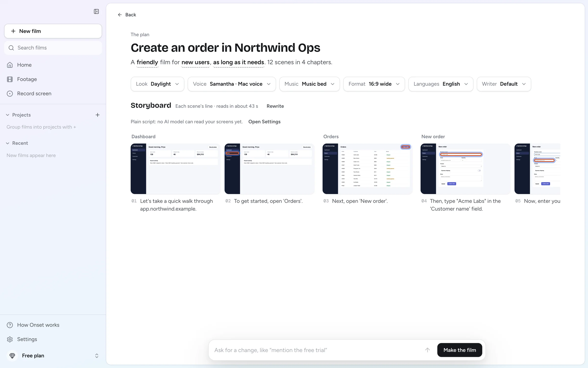Click the How Onset works question icon
588x368 pixels.
10,325
